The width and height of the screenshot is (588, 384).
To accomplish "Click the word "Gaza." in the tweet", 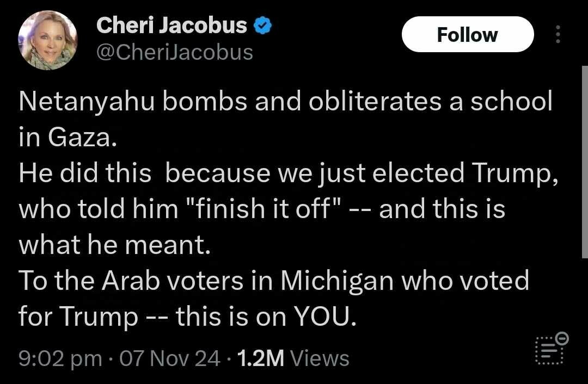I will pyautogui.click(x=83, y=138).
